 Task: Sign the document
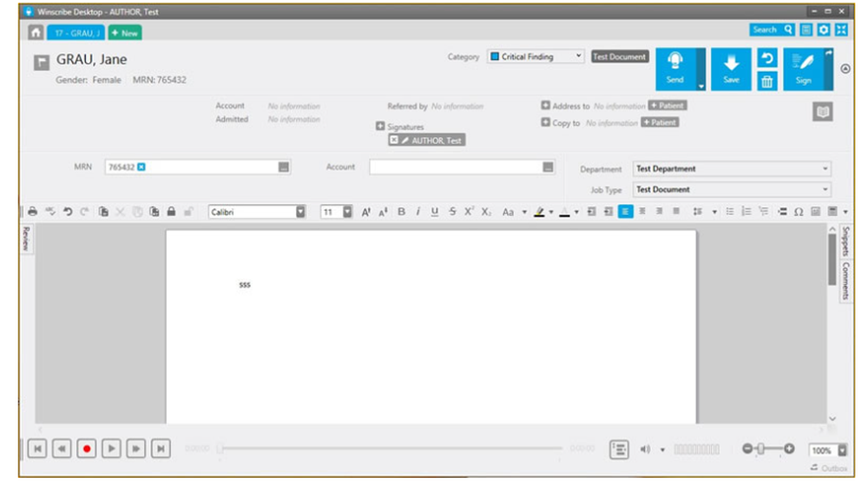click(804, 69)
